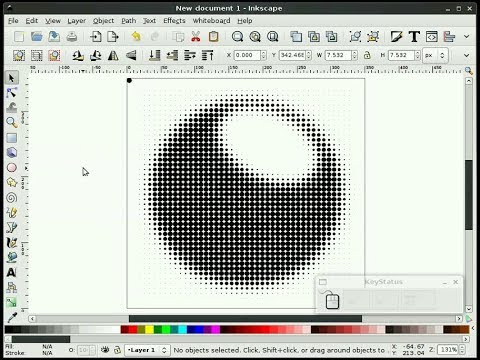This screenshot has width=480, height=360.
Task: Click Zoom to fit selection icon
Action: click(x=237, y=36)
